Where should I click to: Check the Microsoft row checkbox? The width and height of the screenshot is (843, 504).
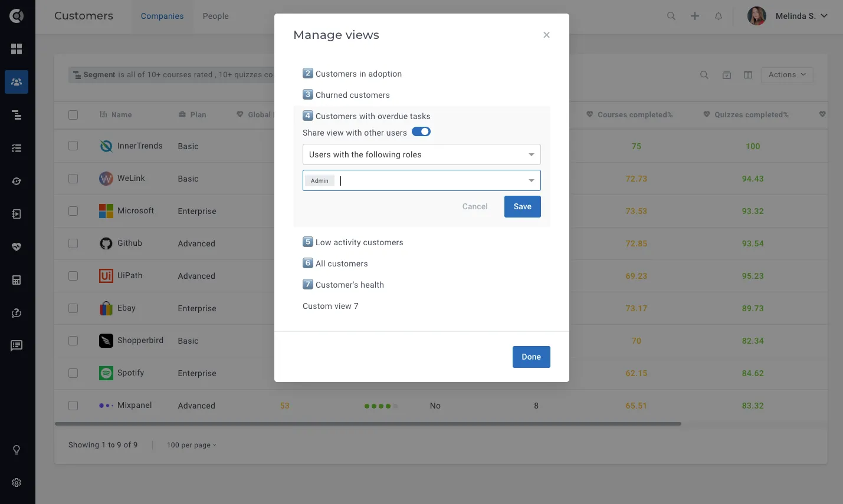73,210
